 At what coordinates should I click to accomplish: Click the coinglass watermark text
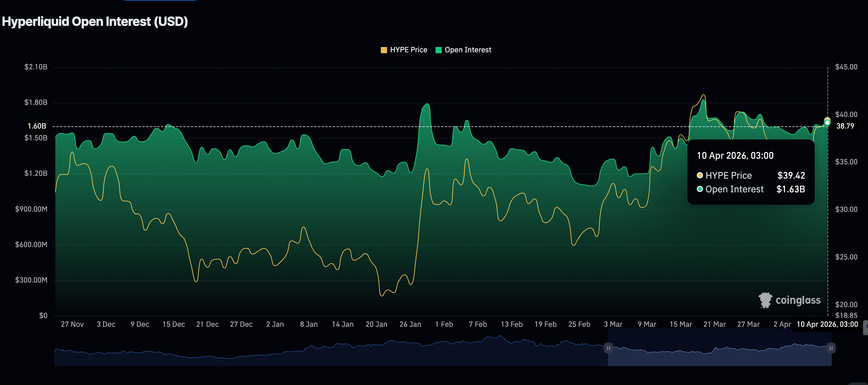798,300
